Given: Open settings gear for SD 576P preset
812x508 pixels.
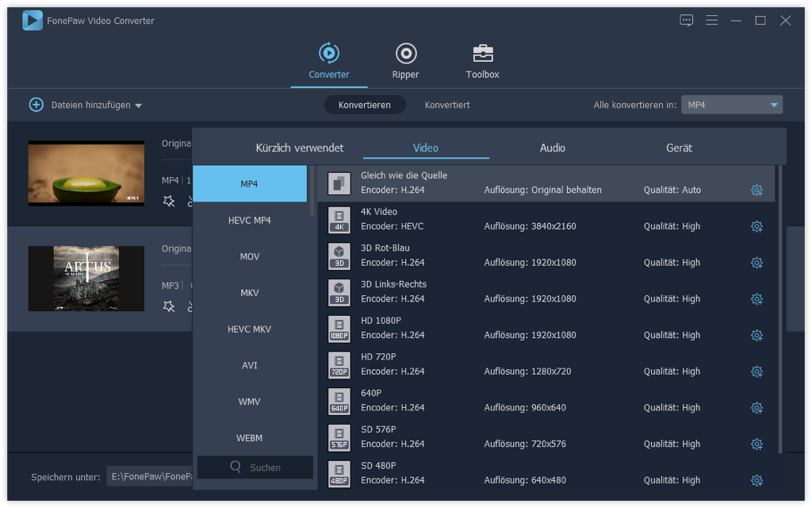Looking at the screenshot, I should tap(756, 444).
